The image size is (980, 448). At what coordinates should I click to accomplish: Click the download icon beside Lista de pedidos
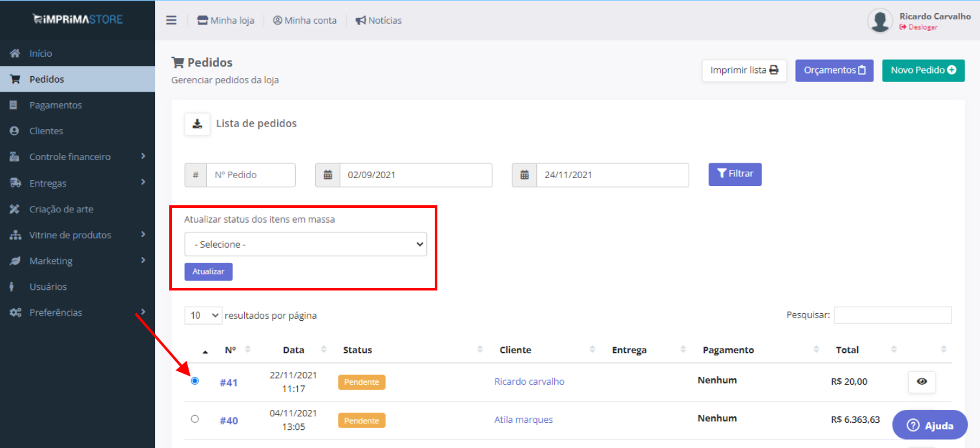click(198, 124)
